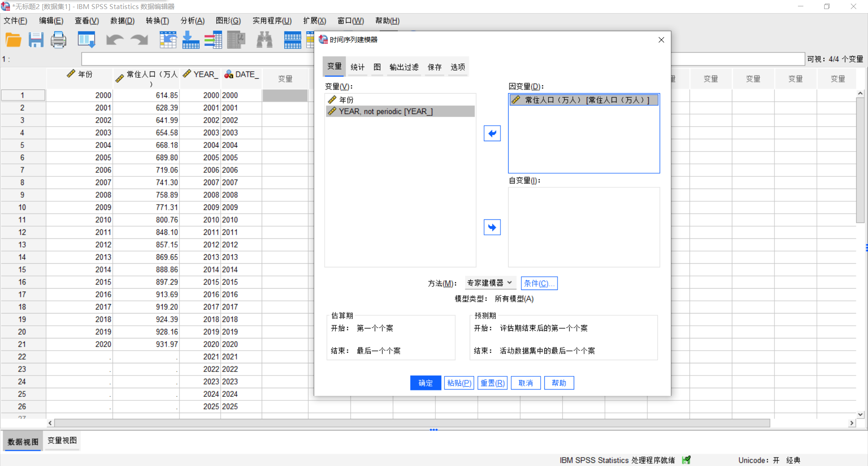Click the 年份 column header
This screenshot has width=868, height=466.
pyautogui.click(x=80, y=78)
